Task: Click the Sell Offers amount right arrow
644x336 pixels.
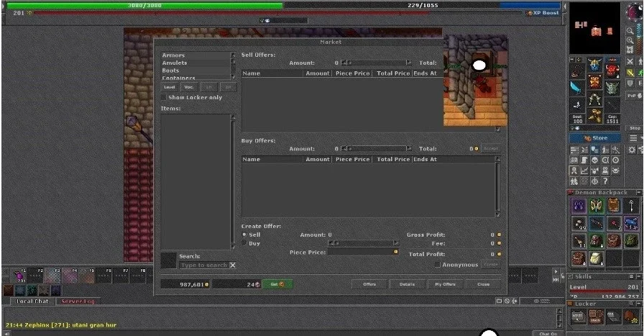Action: click(408, 63)
